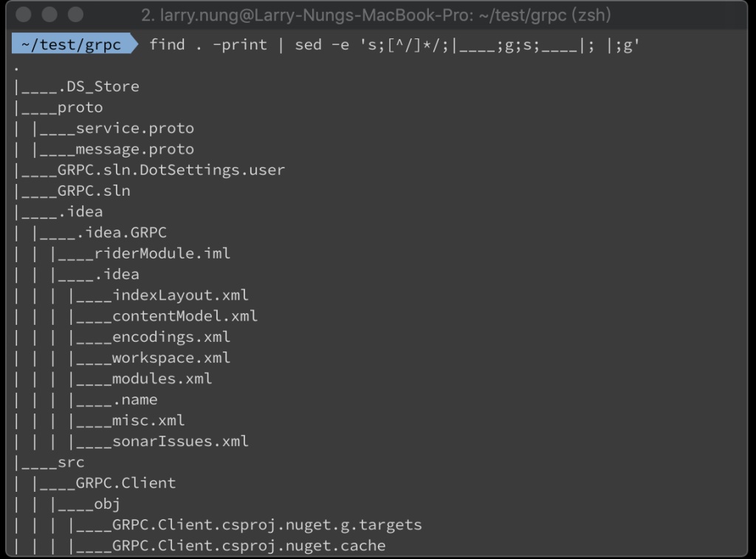Click message.proto in the listing
756x559 pixels.
[x=135, y=149]
